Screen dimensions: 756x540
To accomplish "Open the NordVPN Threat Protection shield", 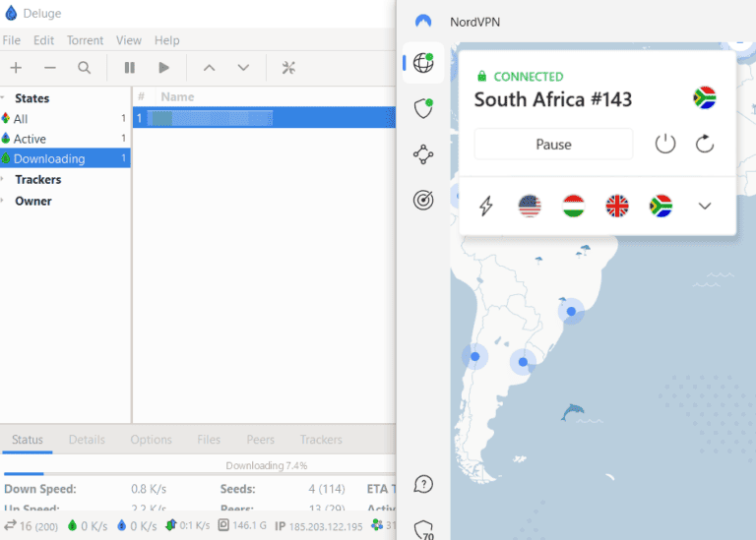I will [423, 109].
